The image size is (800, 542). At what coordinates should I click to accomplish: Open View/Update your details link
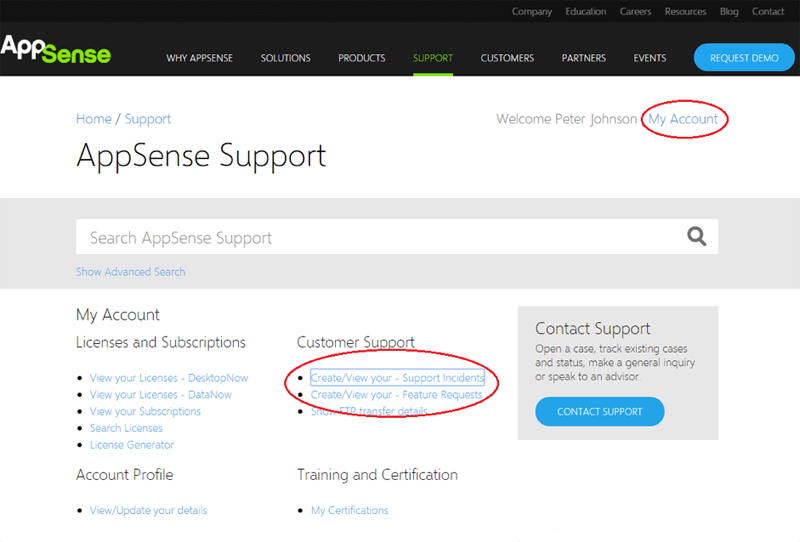148,510
